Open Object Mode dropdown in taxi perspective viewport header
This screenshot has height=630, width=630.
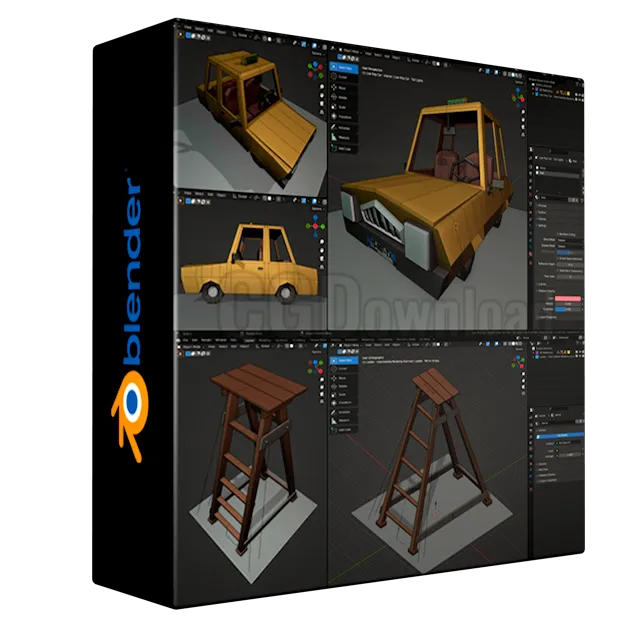(351, 51)
